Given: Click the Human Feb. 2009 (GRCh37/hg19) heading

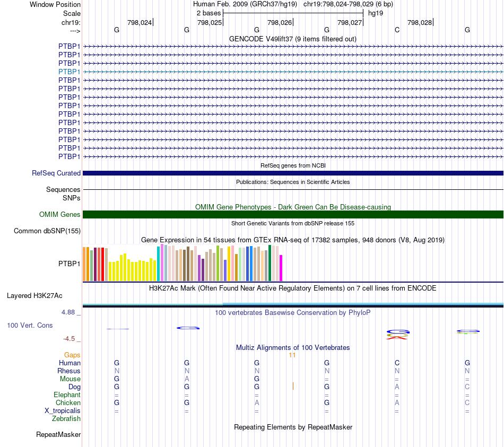Looking at the screenshot, I should tap(245, 4).
